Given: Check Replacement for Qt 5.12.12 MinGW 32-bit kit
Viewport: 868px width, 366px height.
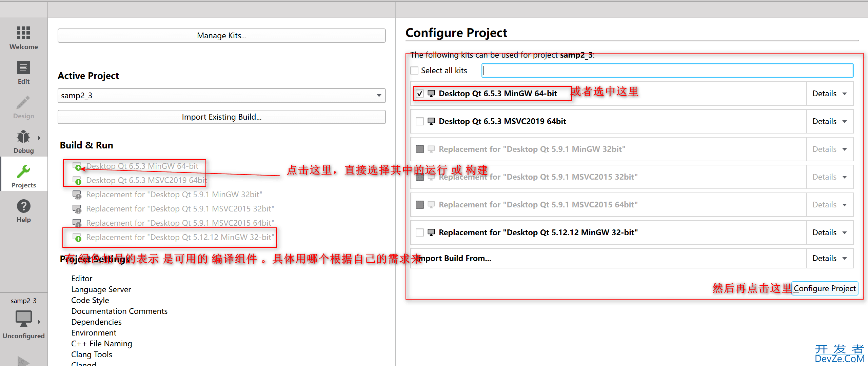Looking at the screenshot, I should click(420, 232).
